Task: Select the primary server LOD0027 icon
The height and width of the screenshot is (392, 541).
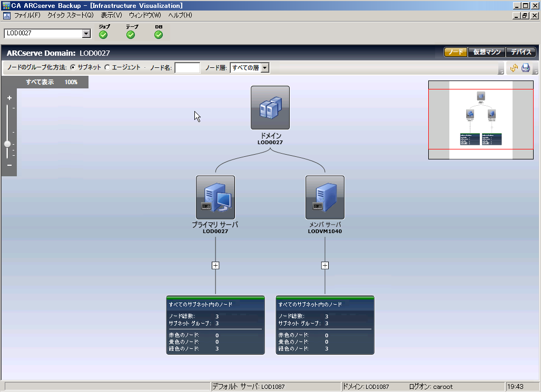Action: [x=215, y=197]
